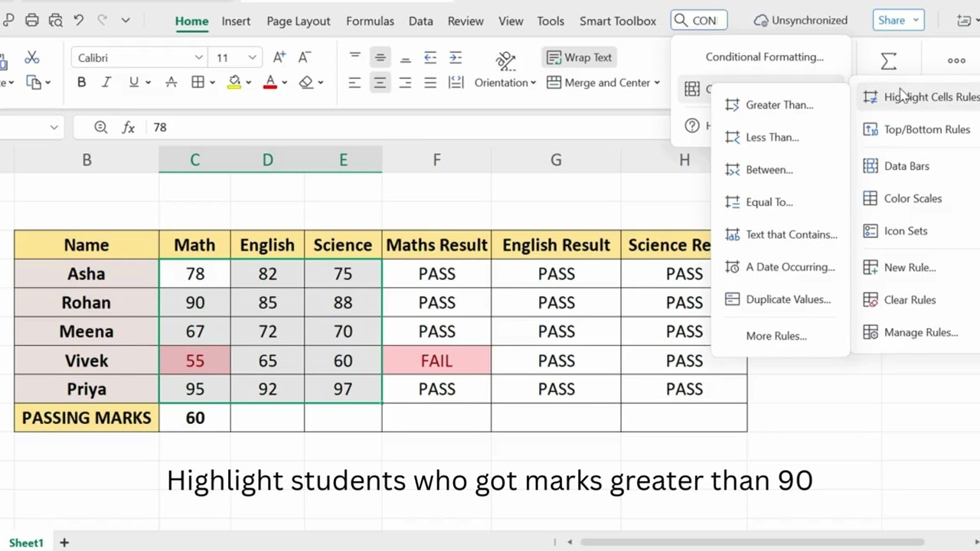Select Align Right icon
The width and height of the screenshot is (980, 551).
(x=405, y=83)
